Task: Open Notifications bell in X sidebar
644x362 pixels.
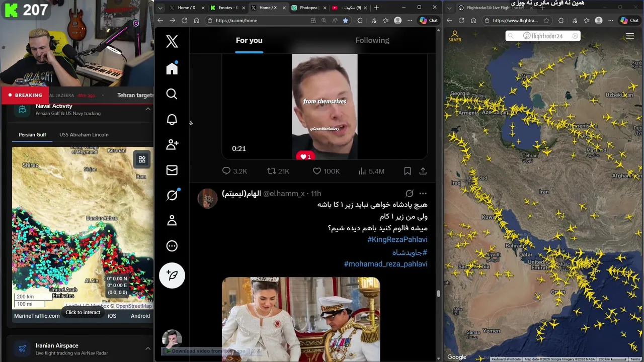Action: pyautogui.click(x=172, y=119)
